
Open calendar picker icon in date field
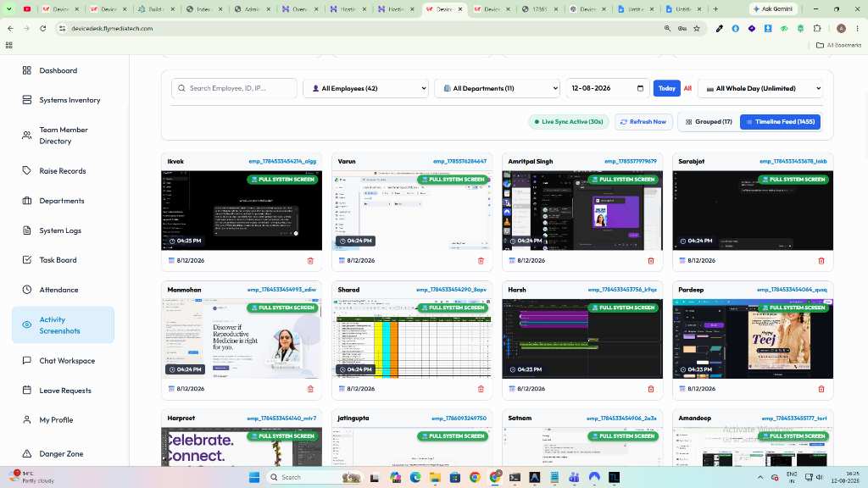coord(641,88)
